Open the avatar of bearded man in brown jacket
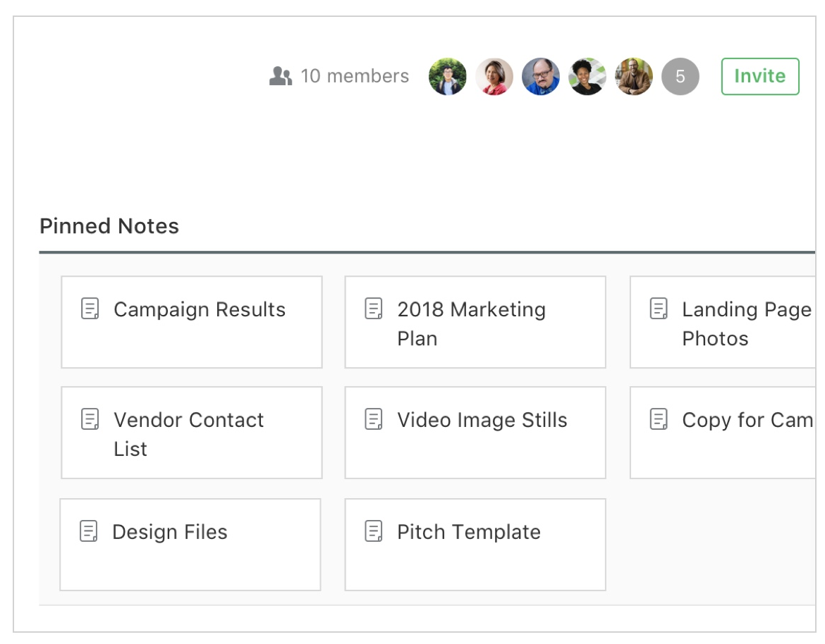The image size is (825, 644). click(633, 76)
